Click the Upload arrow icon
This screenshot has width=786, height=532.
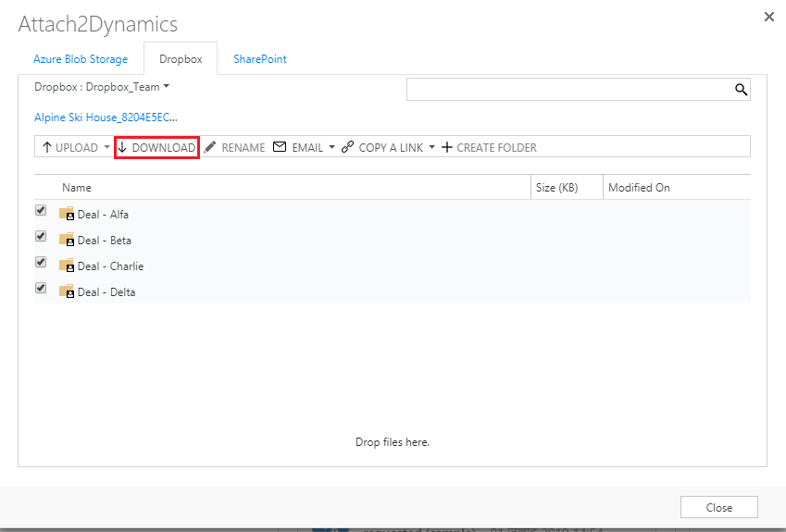[x=47, y=147]
